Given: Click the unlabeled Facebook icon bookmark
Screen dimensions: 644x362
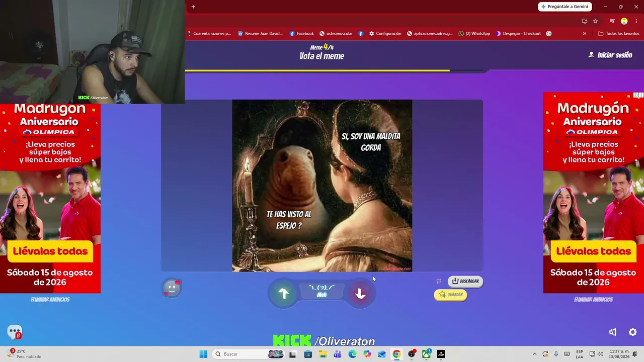Looking at the screenshot, I should pos(361,34).
